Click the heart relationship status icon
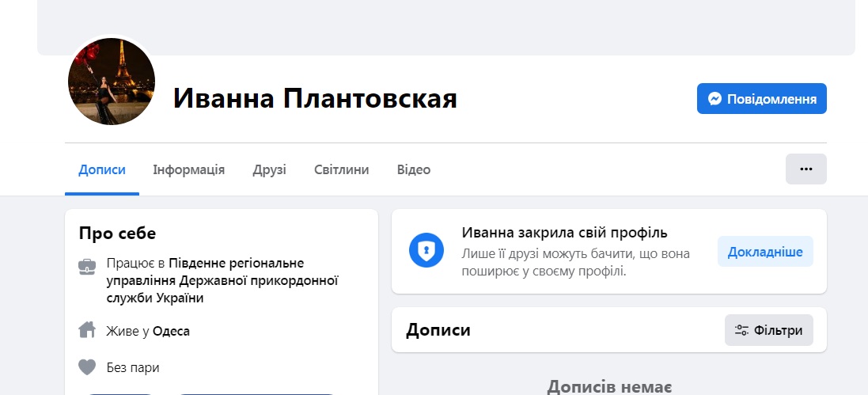Viewport: 868px width, 395px height. point(87,367)
